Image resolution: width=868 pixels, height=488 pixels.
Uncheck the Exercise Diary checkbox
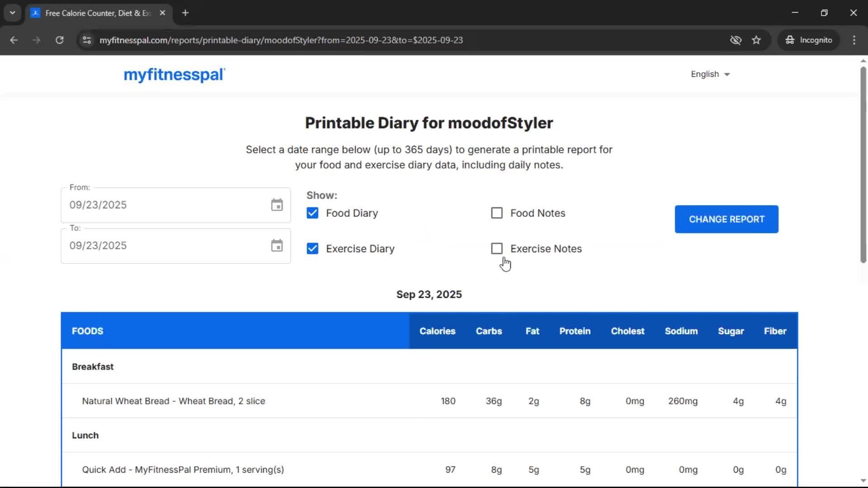(312, 249)
